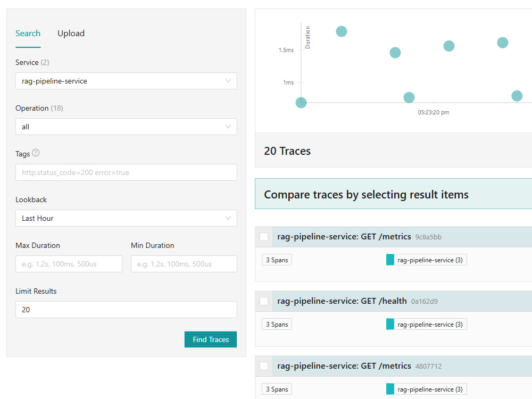This screenshot has width=532, height=399.
Task: Focus the Min Duration input field
Action: coord(184,264)
